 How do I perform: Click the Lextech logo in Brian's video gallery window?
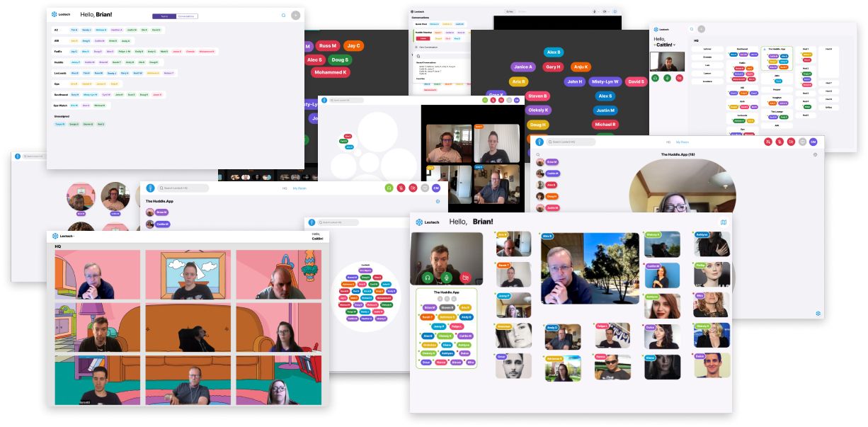click(x=427, y=222)
